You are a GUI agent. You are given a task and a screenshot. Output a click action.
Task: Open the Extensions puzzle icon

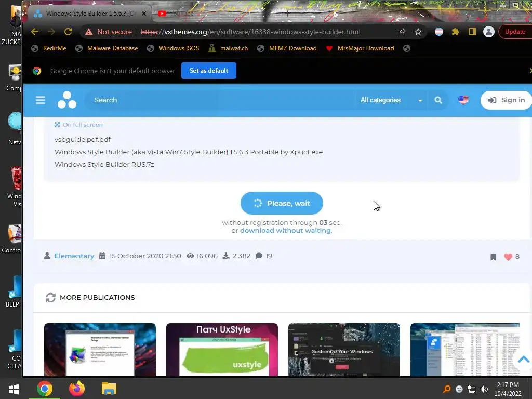(x=455, y=32)
